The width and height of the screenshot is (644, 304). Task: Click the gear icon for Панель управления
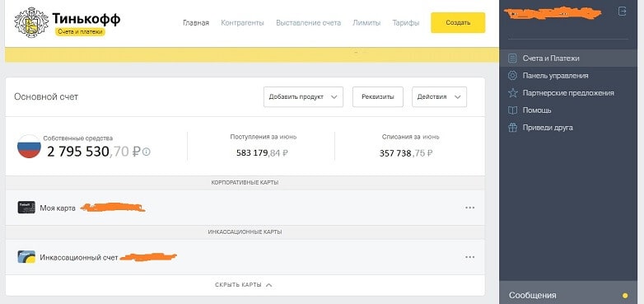[x=512, y=76]
